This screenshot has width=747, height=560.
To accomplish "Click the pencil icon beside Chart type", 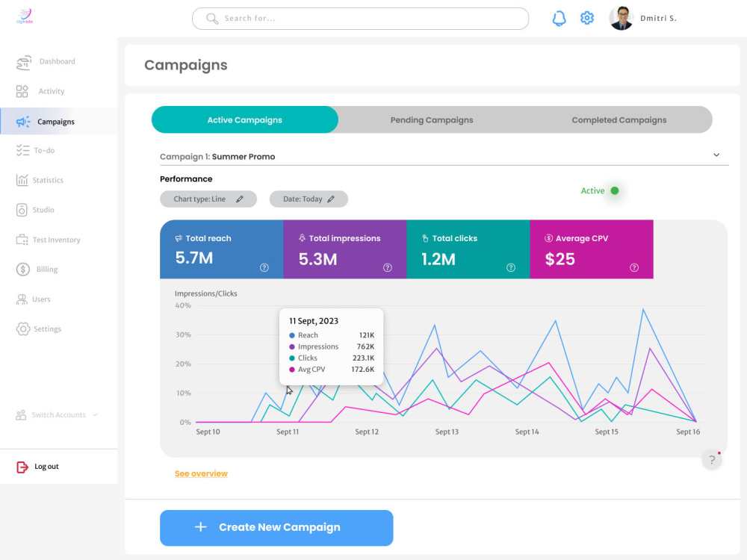I will click(x=240, y=199).
